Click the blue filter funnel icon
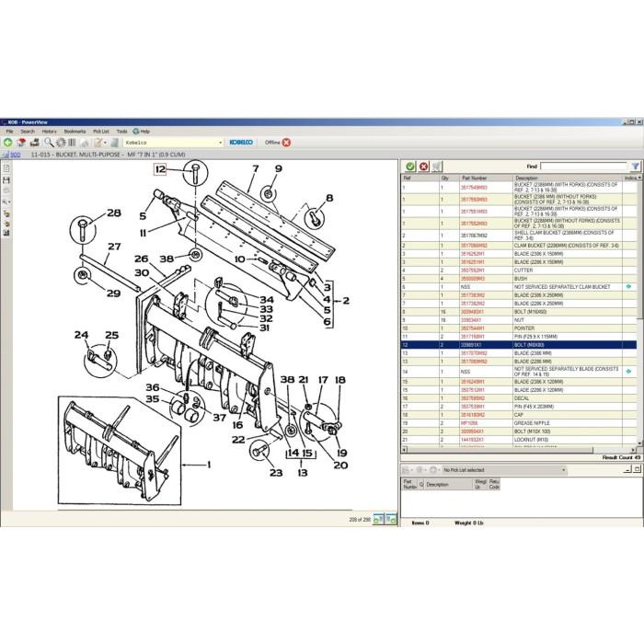This screenshot has height=644, width=644. point(636,166)
